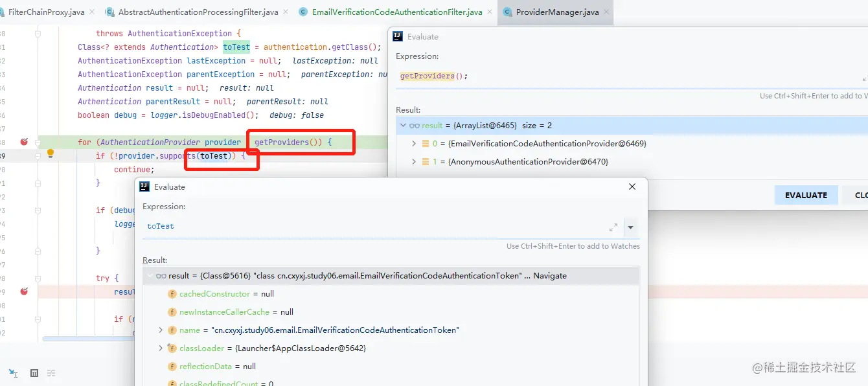Click the class file icon on the AbstractAuthenticationProcessingFilter.java tab
Viewport: 868px width, 386px height.
click(109, 12)
